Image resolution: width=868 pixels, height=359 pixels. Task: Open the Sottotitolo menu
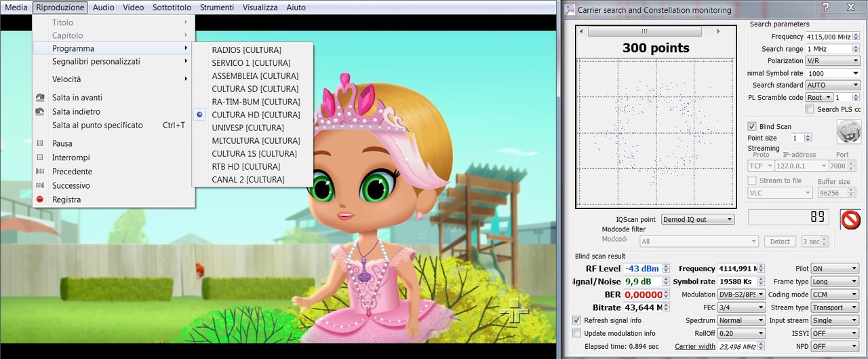[172, 7]
